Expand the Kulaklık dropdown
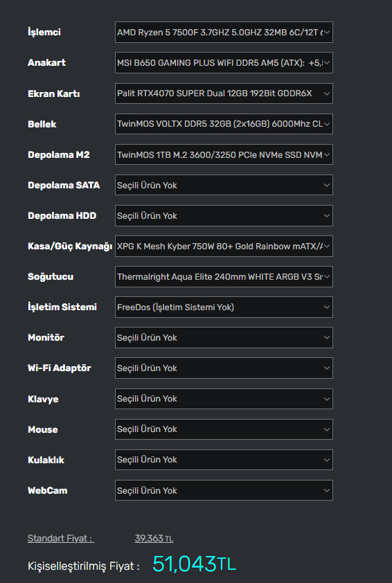 (x=224, y=460)
